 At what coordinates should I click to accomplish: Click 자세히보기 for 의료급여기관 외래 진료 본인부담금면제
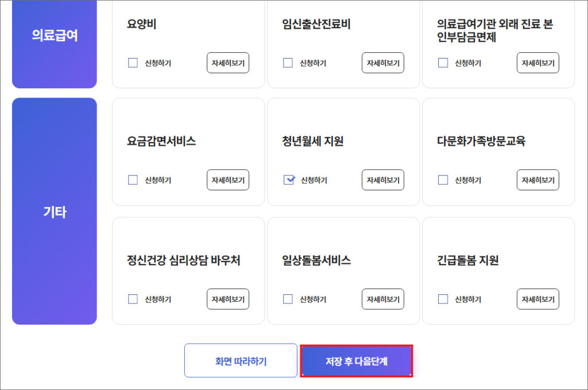click(x=538, y=63)
